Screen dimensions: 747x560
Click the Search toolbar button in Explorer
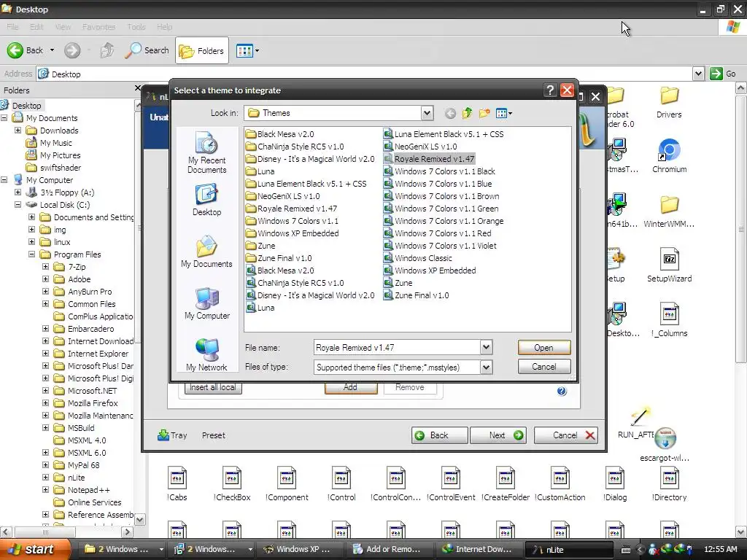(x=147, y=50)
